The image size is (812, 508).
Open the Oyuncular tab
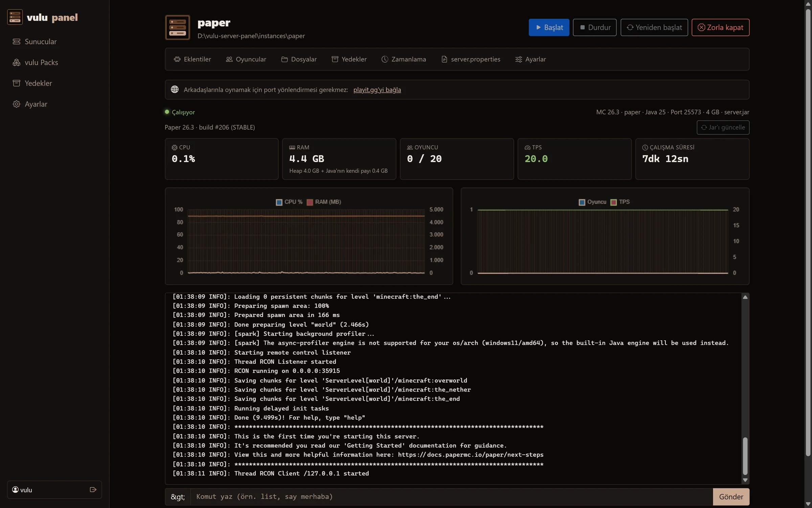coord(246,59)
